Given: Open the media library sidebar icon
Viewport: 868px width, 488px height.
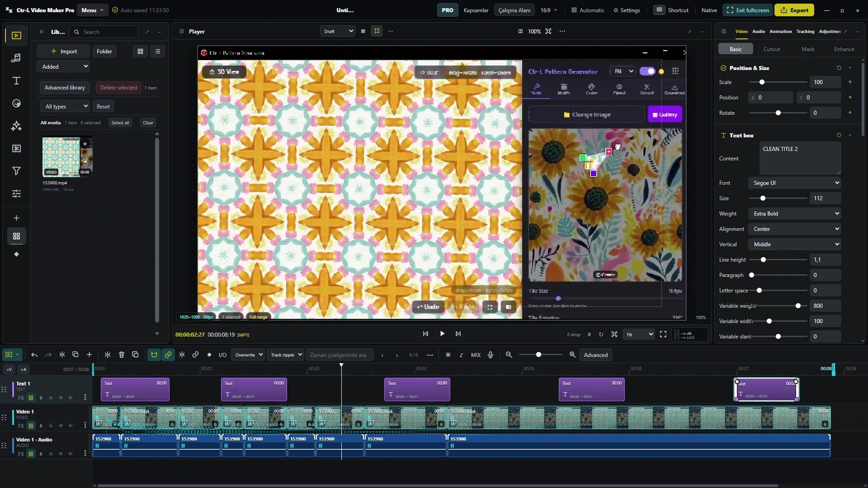Looking at the screenshot, I should 16,36.
